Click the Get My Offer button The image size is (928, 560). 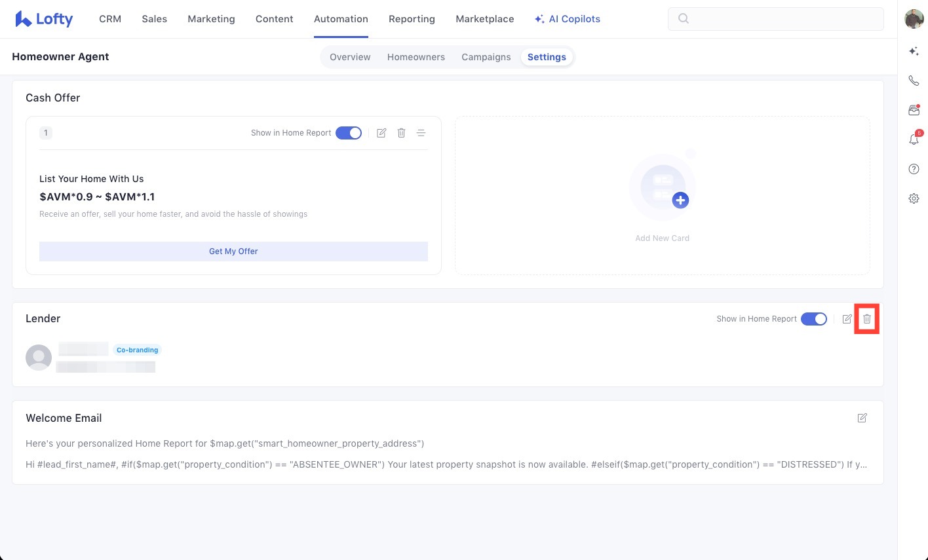coord(233,252)
